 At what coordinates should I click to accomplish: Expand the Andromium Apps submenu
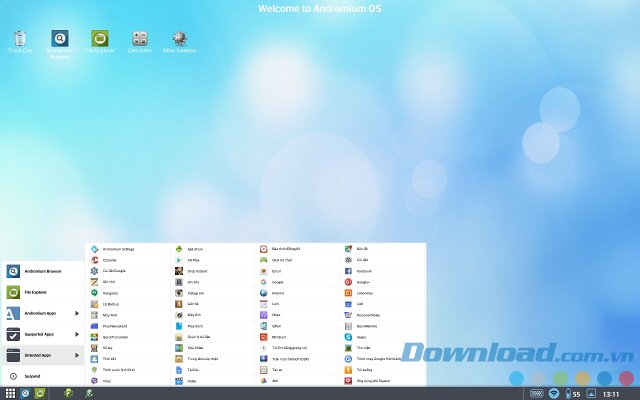(42, 313)
